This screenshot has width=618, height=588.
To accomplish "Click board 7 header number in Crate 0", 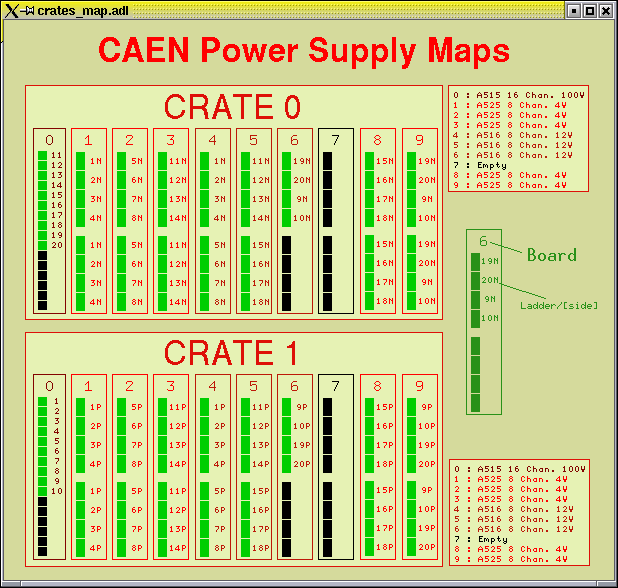I will [x=335, y=140].
